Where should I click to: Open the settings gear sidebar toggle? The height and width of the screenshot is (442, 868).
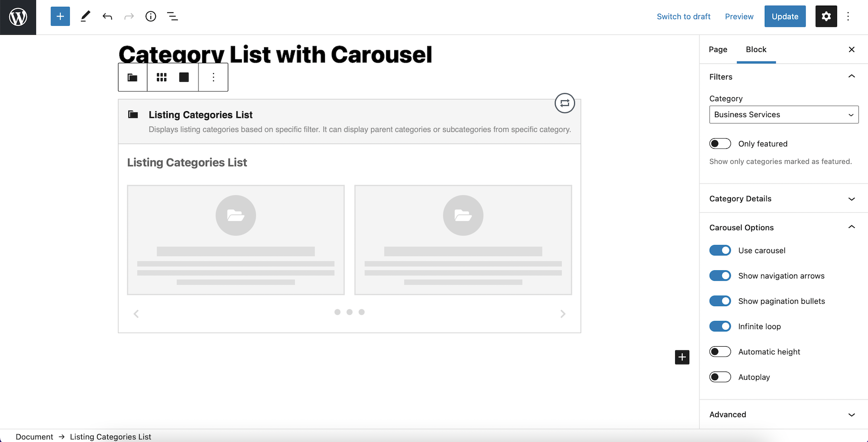click(826, 17)
